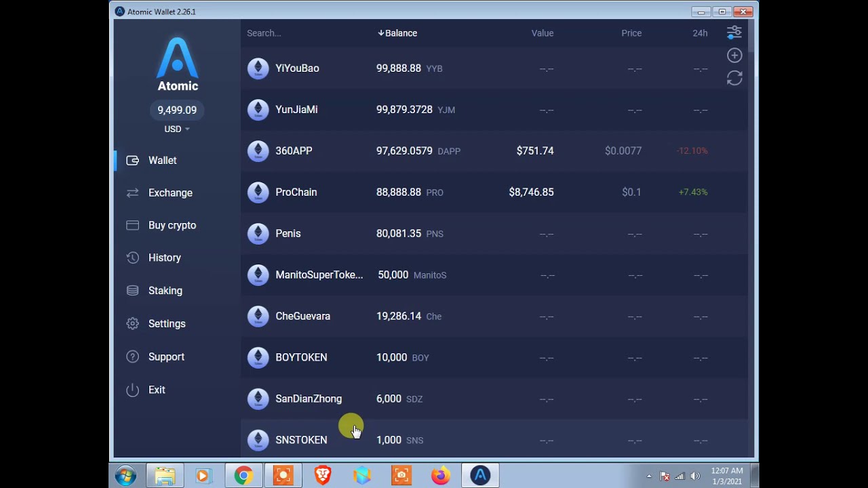This screenshot has width=868, height=488.
Task: Click the 19,286.14 Che balance
Action: (x=409, y=317)
